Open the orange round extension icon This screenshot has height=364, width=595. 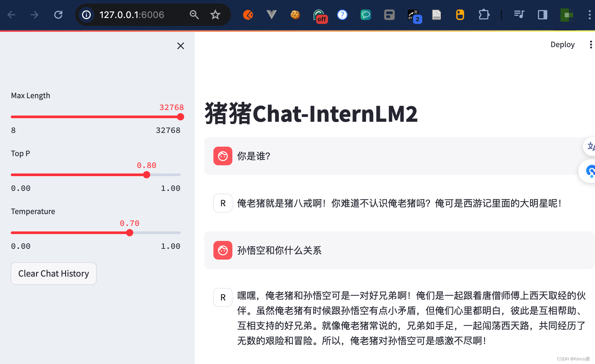click(248, 15)
